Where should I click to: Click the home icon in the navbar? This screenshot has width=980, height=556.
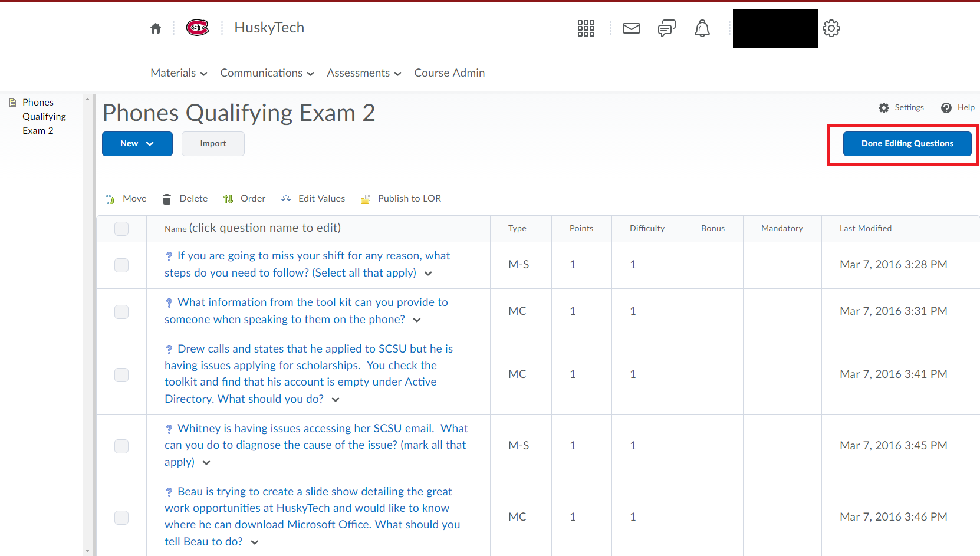156,28
